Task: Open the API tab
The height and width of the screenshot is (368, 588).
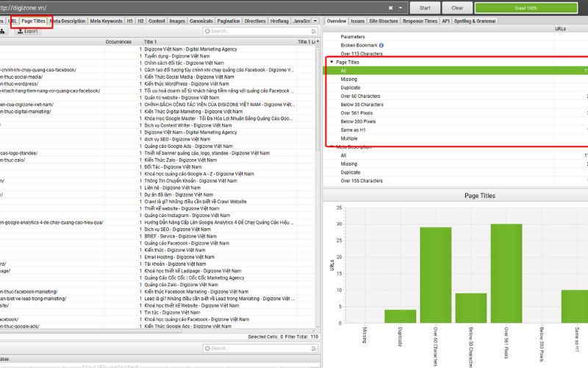Action: 445,21
